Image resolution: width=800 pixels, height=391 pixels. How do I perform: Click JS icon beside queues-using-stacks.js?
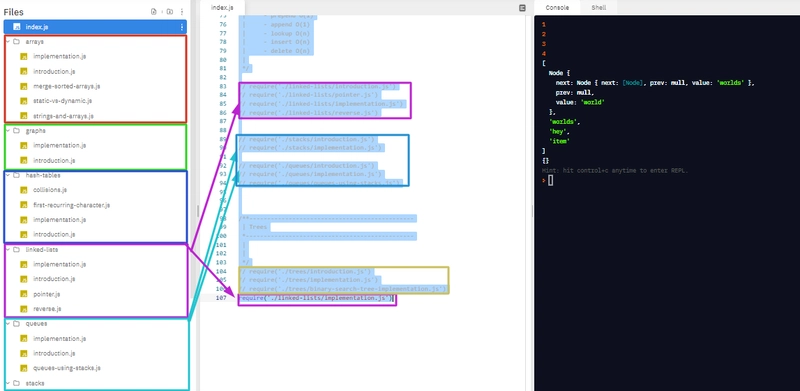[x=23, y=368]
